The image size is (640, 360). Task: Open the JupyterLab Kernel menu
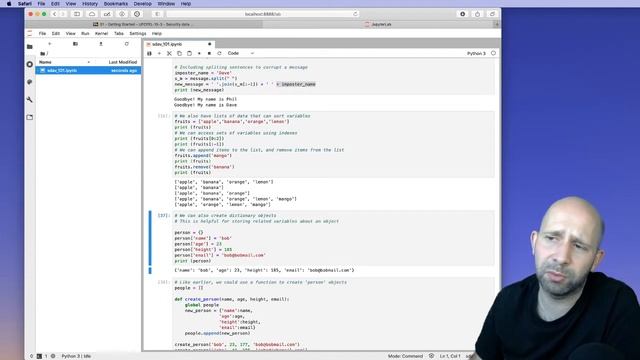point(101,33)
